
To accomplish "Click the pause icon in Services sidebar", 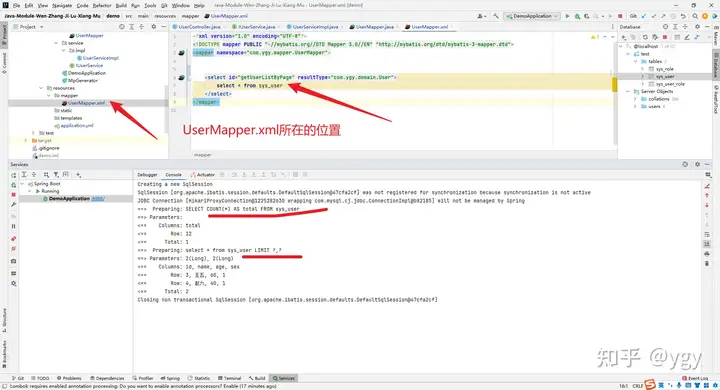I will click(13, 226).
